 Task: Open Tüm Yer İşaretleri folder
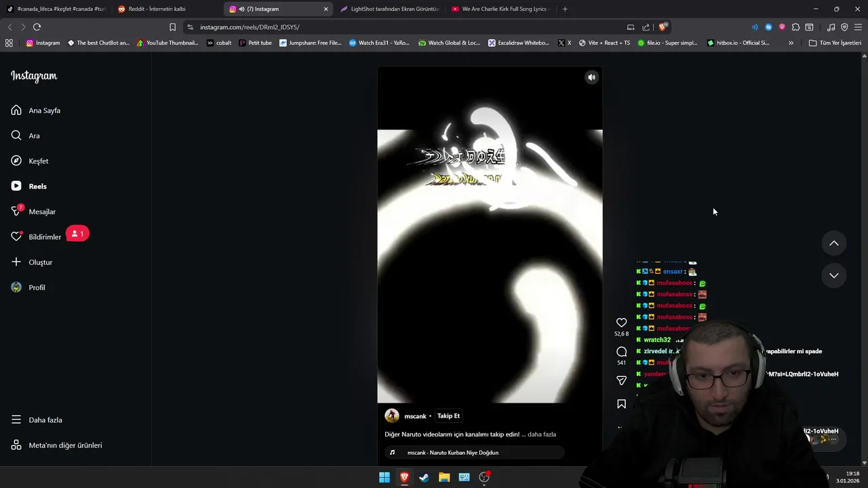[835, 43]
